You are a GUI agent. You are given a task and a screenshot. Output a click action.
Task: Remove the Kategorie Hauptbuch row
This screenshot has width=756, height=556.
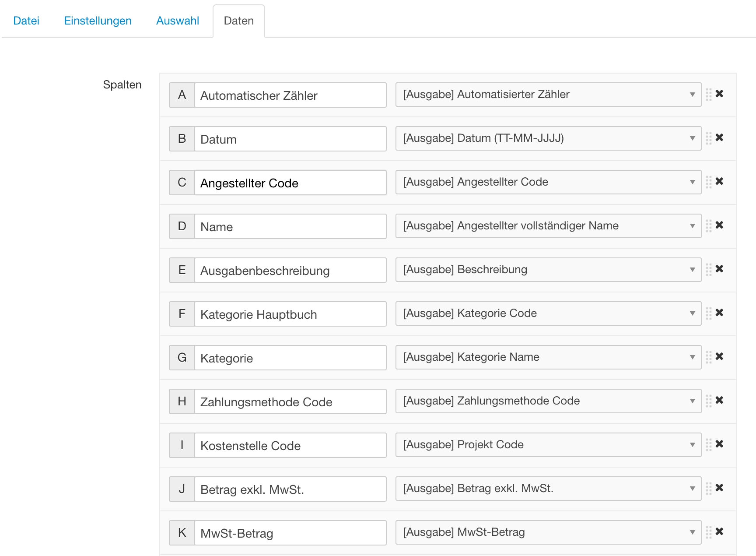pos(719,313)
